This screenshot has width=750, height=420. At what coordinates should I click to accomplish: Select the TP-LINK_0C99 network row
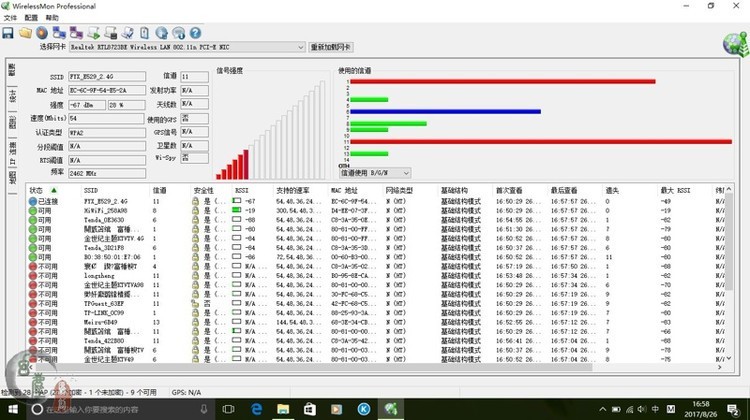tap(376, 313)
